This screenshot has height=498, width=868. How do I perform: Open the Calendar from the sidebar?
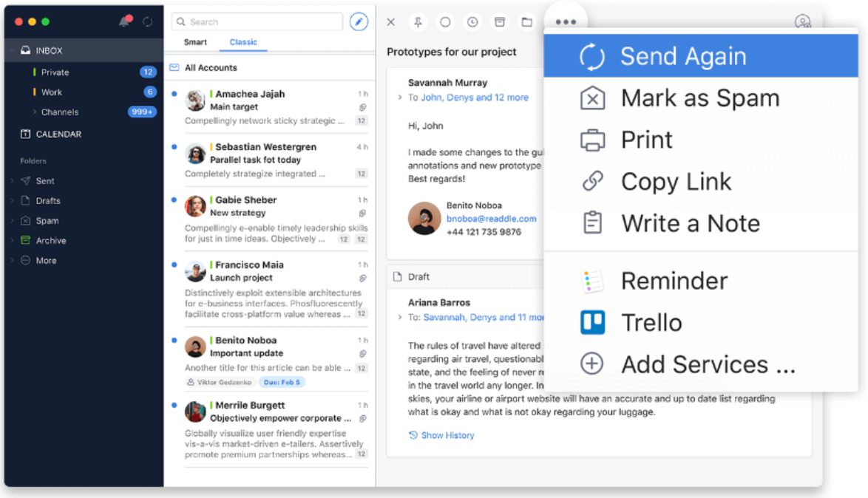click(58, 134)
